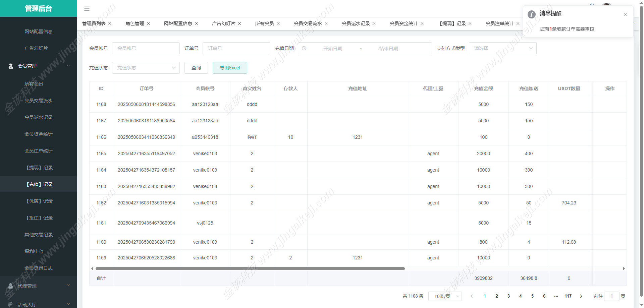Screen dimensions: 644x308
Task: Go to page 2
Action: point(497,296)
